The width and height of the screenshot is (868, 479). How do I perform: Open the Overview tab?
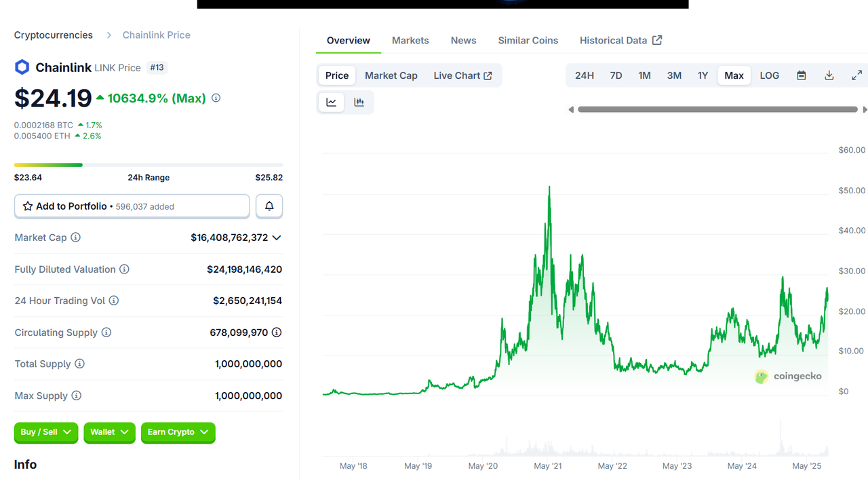tap(349, 41)
